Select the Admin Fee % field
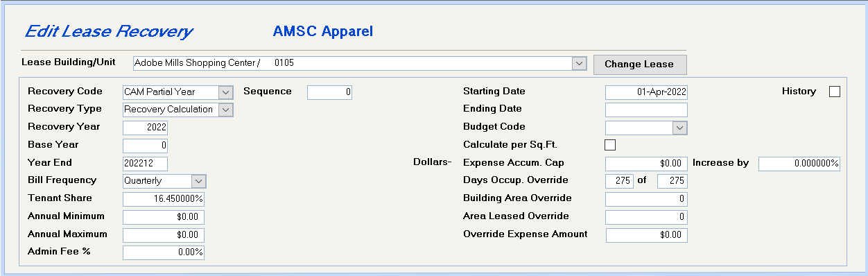868x276 pixels. pyautogui.click(x=164, y=252)
